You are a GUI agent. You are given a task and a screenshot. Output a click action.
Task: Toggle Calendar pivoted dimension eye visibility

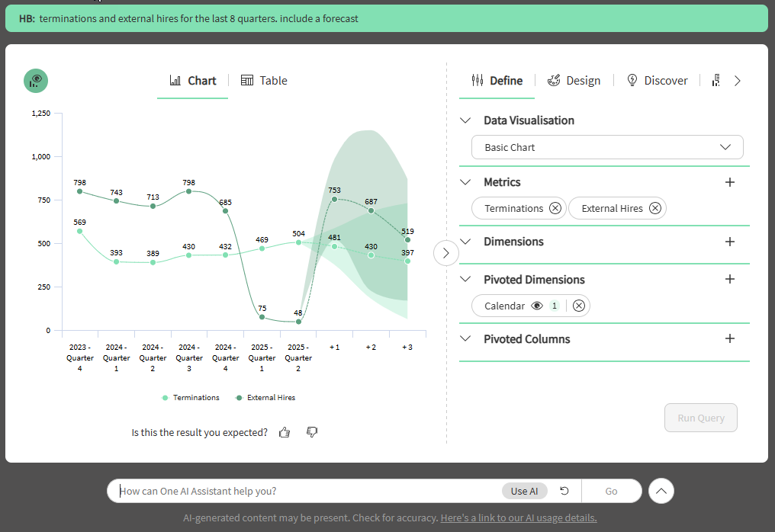[x=537, y=306]
